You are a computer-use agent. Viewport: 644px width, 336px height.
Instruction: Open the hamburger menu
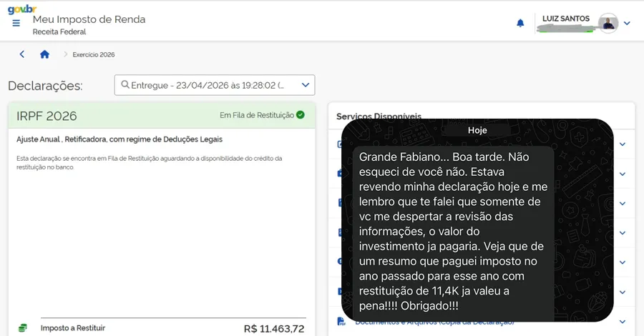pyautogui.click(x=16, y=23)
